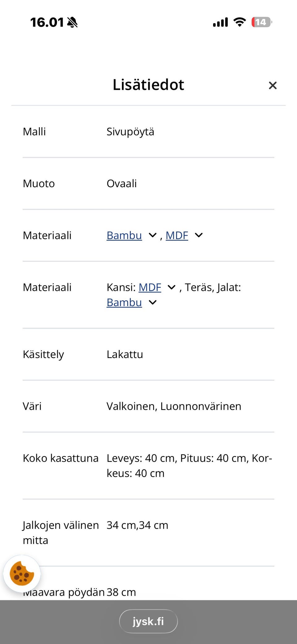Image resolution: width=297 pixels, height=644 pixels.
Task: Select the Lisätiedot title
Action: coord(148,84)
